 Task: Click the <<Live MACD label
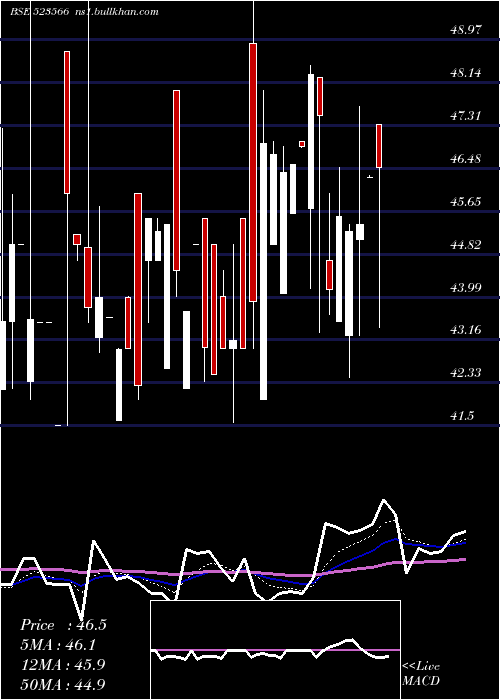coord(421,673)
